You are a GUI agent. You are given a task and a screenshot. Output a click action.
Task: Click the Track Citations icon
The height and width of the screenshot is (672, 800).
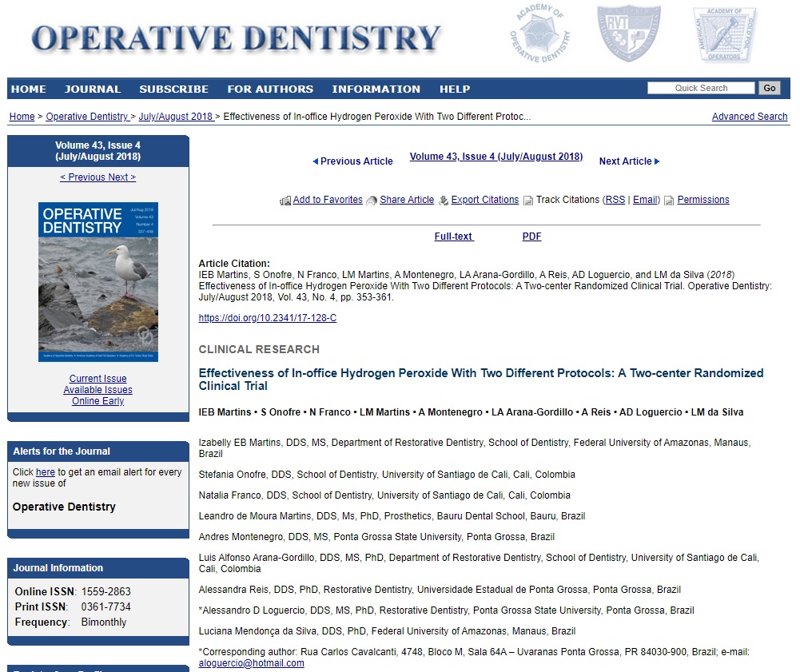528,201
